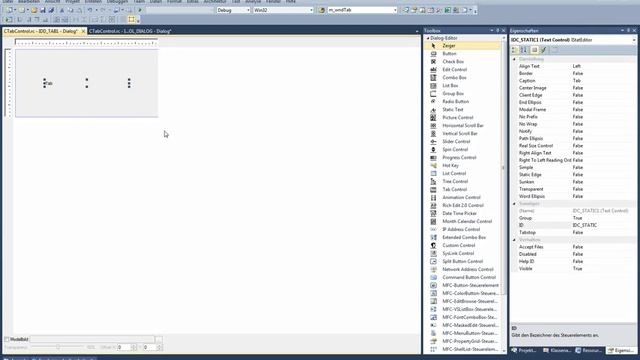Pick the Split Button Control tool

pyautogui.click(x=463, y=261)
